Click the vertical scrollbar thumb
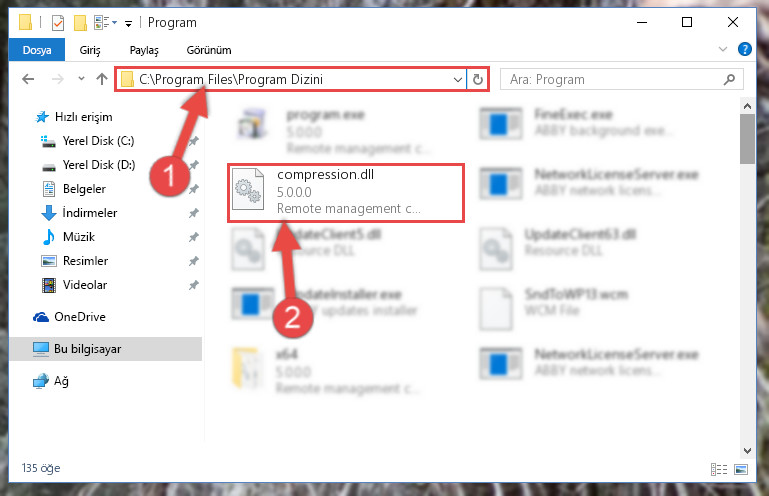Screen dimensions: 769x496 coord(747,139)
